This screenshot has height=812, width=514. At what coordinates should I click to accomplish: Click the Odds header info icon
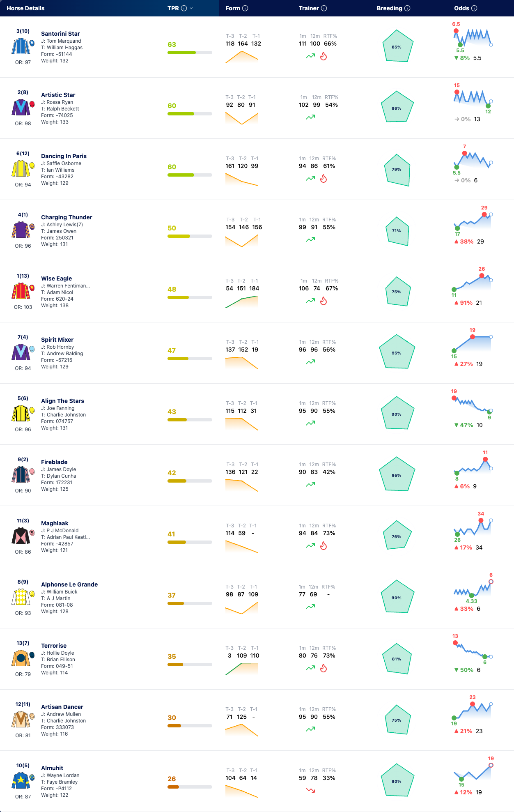474,8
